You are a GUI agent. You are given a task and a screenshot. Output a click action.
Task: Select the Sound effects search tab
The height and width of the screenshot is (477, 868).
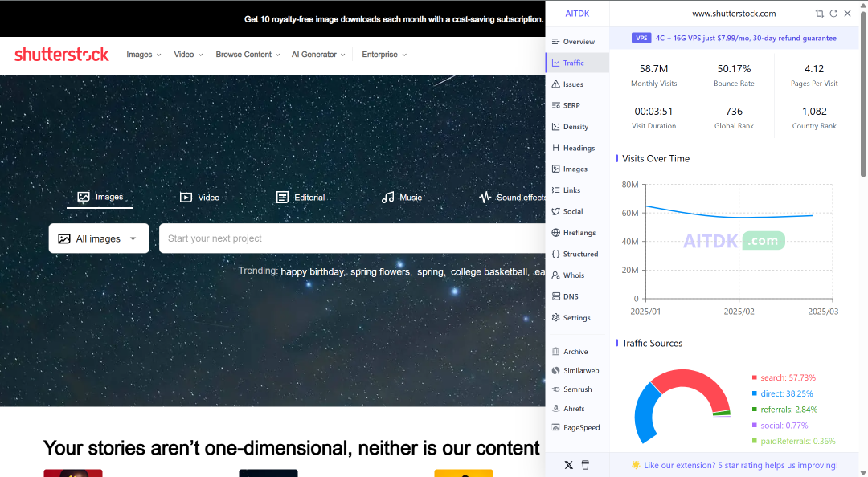(512, 197)
